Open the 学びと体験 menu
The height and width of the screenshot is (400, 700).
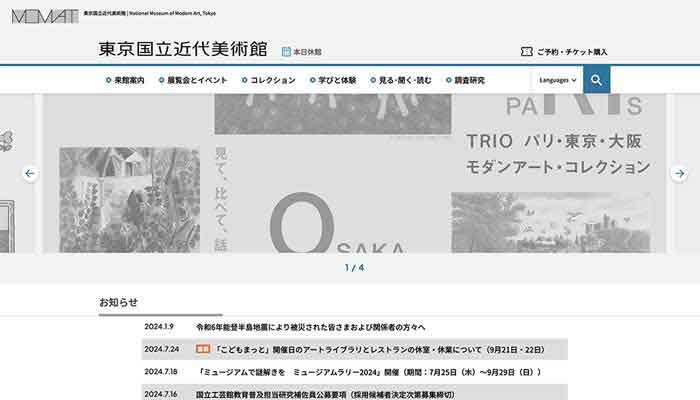(336, 80)
